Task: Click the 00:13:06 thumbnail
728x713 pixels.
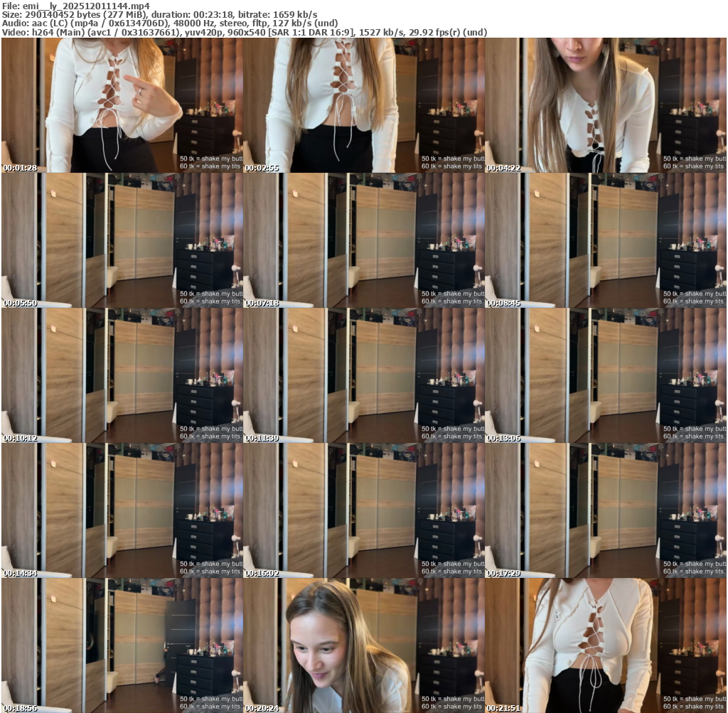Action: tap(606, 375)
